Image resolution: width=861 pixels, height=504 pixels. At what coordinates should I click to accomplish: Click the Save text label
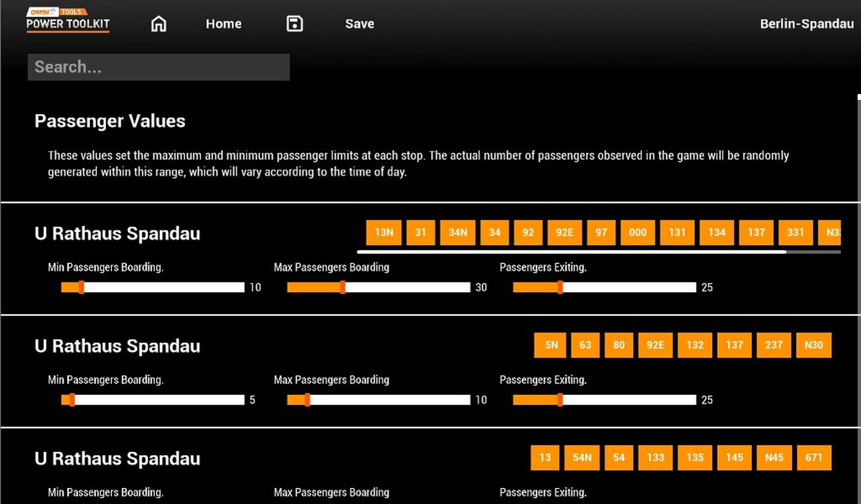360,24
